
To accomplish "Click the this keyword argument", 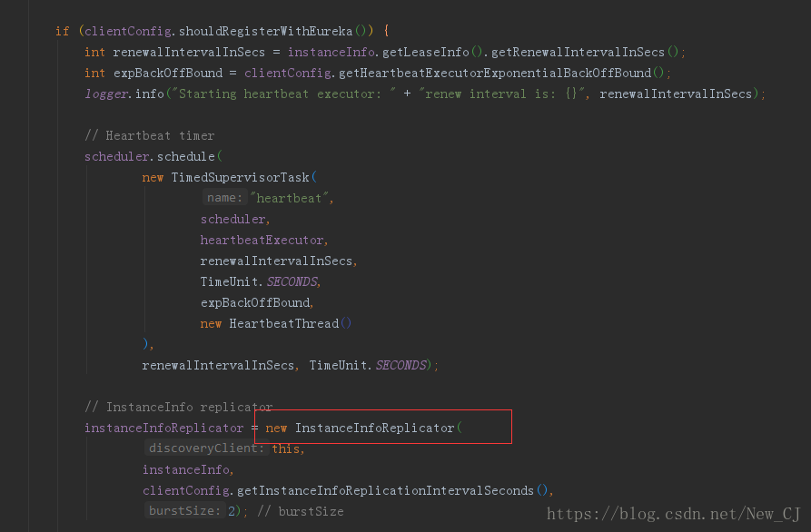I will click(285, 448).
